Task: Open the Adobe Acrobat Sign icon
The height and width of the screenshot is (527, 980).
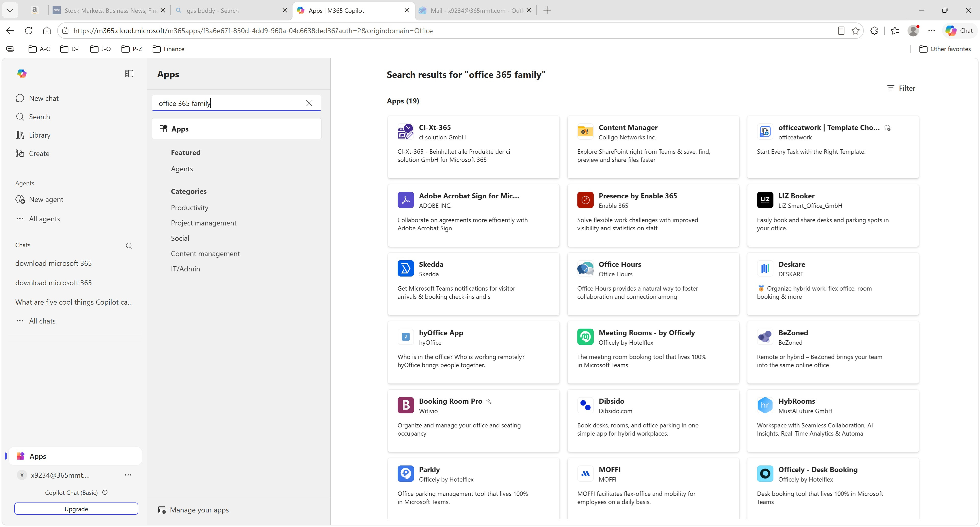Action: pos(406,200)
